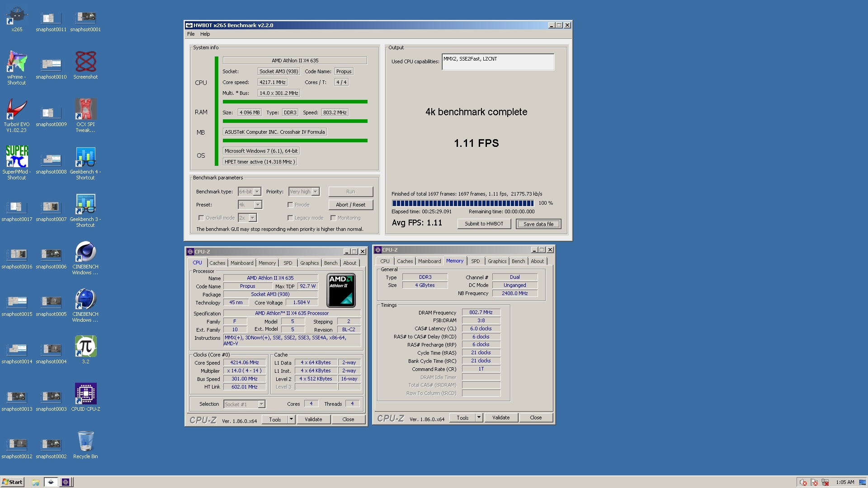Open the Help menu in HWBOT x265
The image size is (868, 488).
205,34
